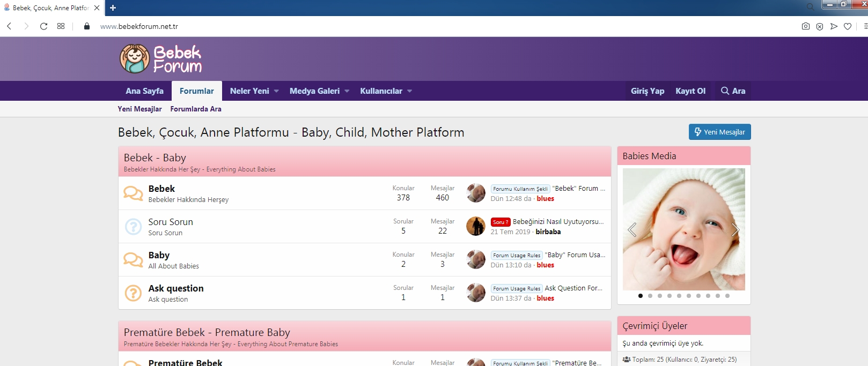Click Yeni Mesajlar sub-navigation link
The height and width of the screenshot is (366, 868).
(139, 109)
